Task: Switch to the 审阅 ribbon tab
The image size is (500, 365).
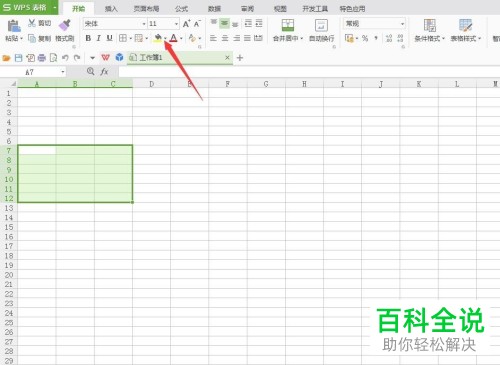Action: point(247,9)
